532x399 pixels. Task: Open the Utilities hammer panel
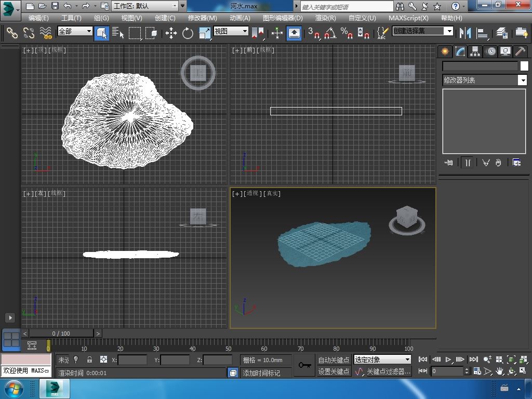point(520,51)
